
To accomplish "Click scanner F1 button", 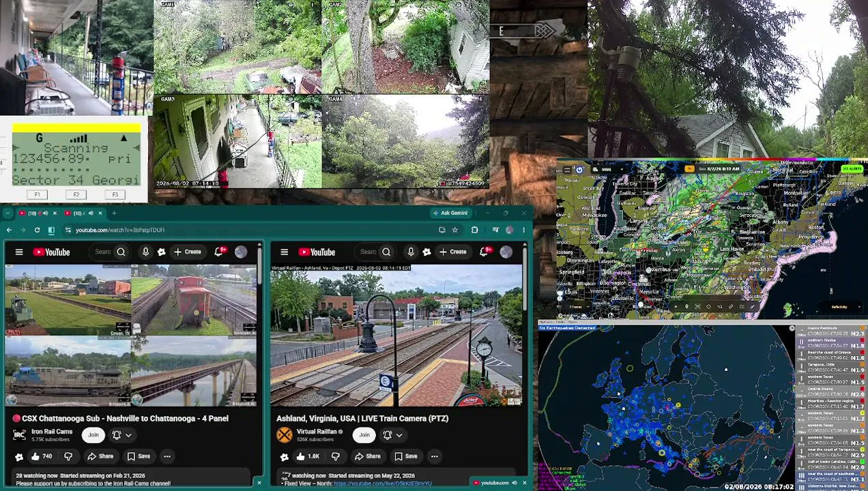I will 38,195.
